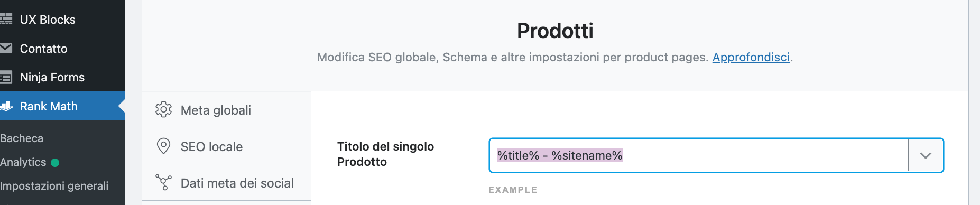
Task: Switch to the Meta globali tab
Action: [226, 110]
